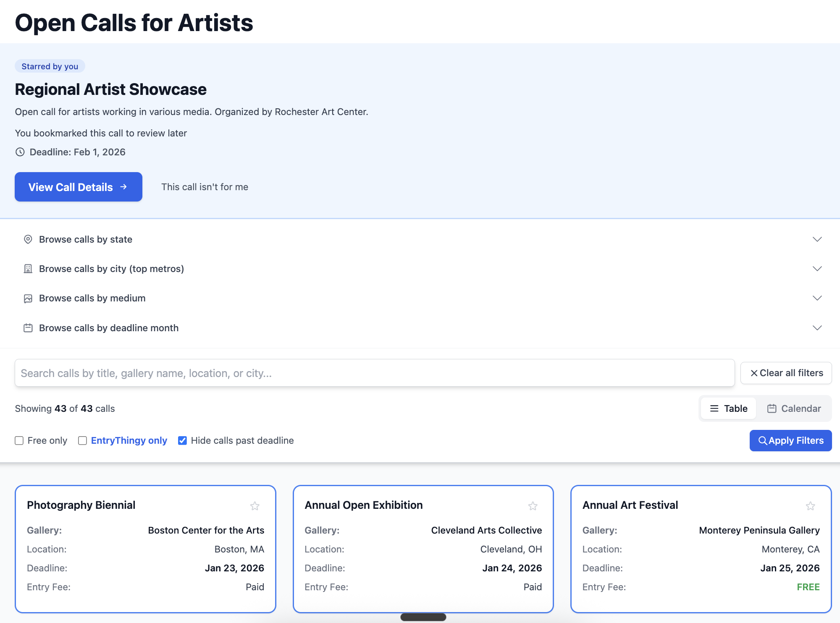840x623 pixels.
Task: Uncheck Hide calls past deadline
Action: [x=182, y=440]
